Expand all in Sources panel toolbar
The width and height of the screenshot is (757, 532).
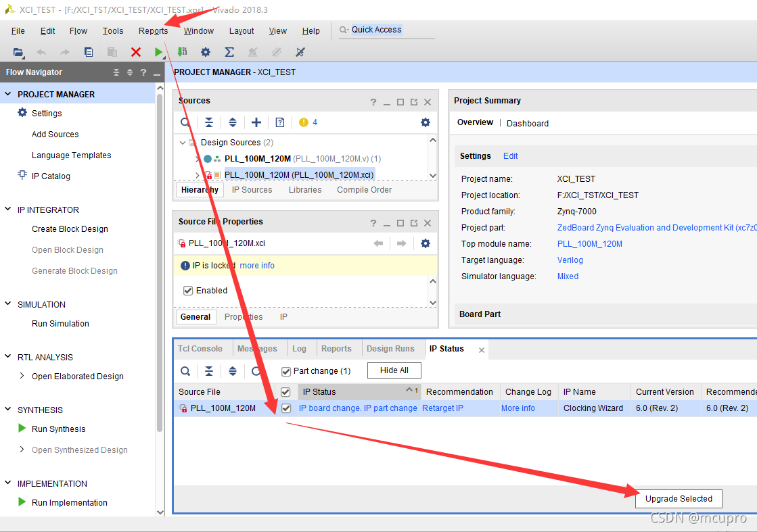pos(233,122)
